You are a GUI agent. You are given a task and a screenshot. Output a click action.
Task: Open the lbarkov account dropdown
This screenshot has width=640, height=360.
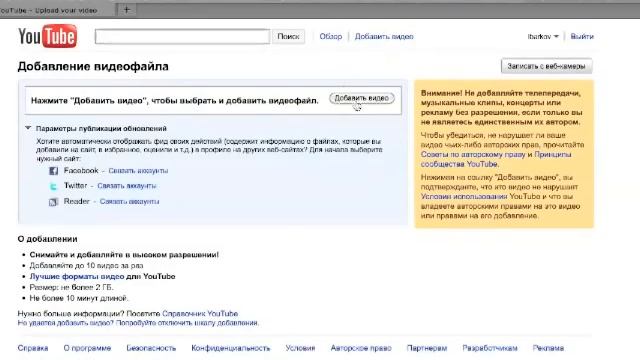[x=543, y=36]
